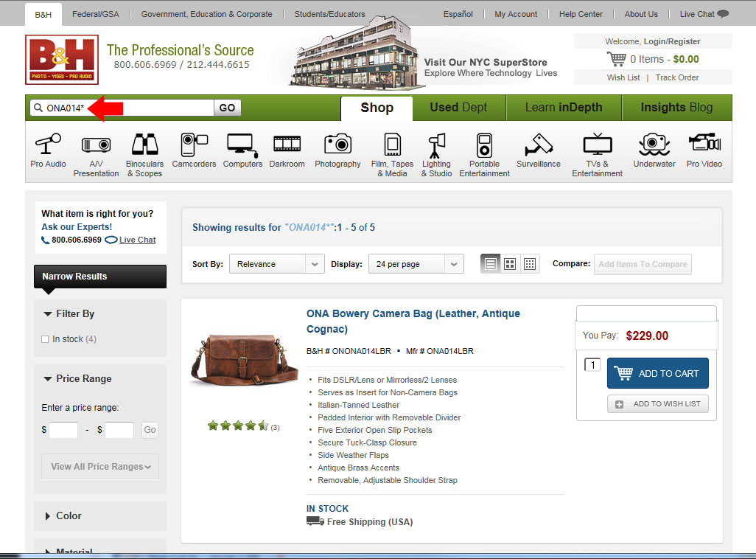
Task: Open the Help Center link
Action: 581,14
